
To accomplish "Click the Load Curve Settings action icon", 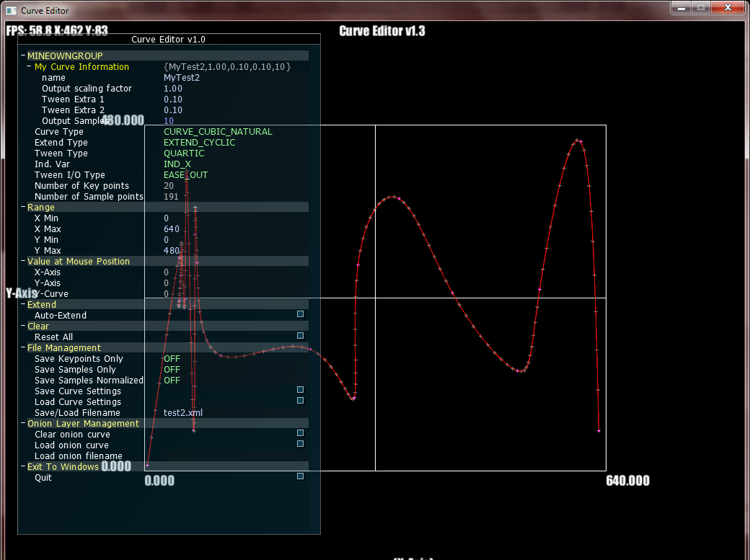I will [299, 401].
